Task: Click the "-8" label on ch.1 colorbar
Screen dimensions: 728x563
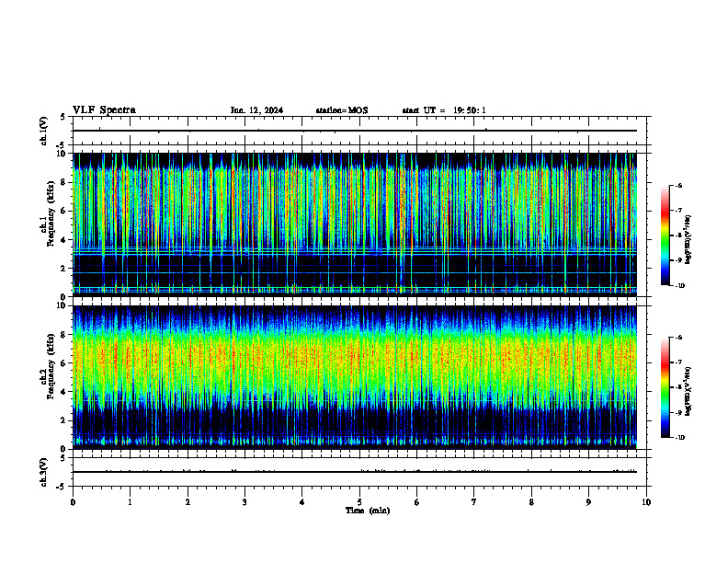Action: pos(678,236)
